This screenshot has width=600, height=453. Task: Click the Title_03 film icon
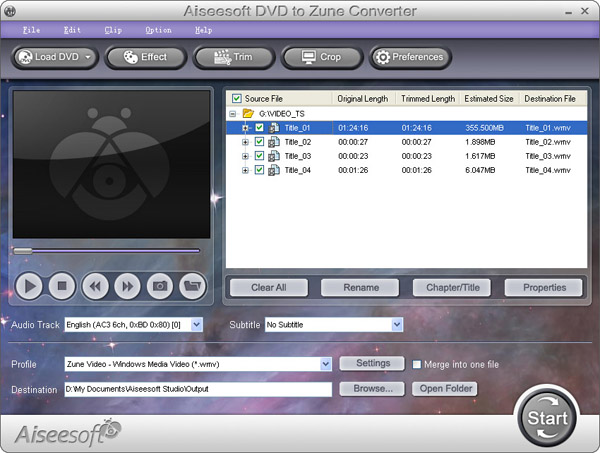pyautogui.click(x=273, y=156)
